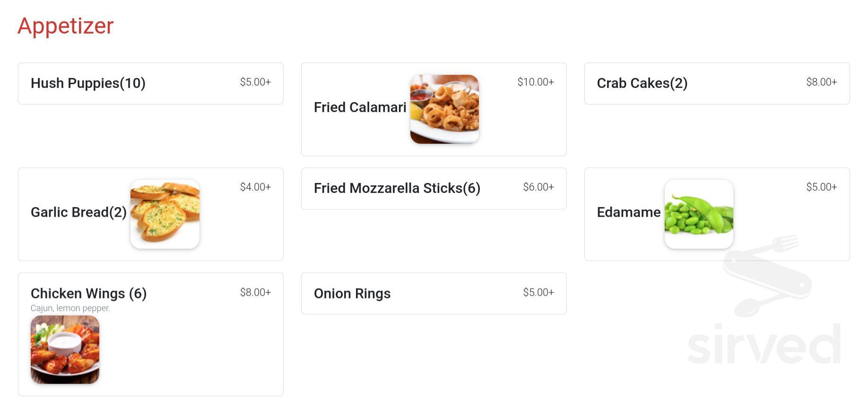This screenshot has height=402, width=868.
Task: Open the Fried Mozzarella Sticks(6) item
Action: point(434,188)
